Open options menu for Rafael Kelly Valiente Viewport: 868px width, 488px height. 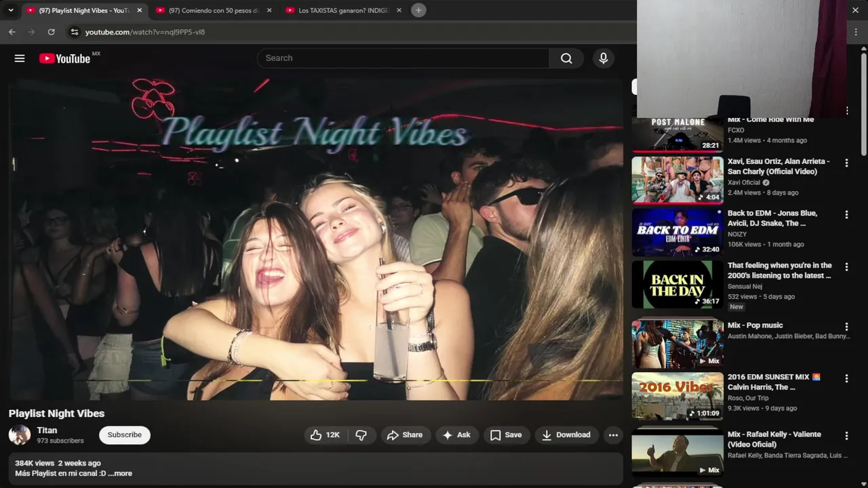(846, 436)
